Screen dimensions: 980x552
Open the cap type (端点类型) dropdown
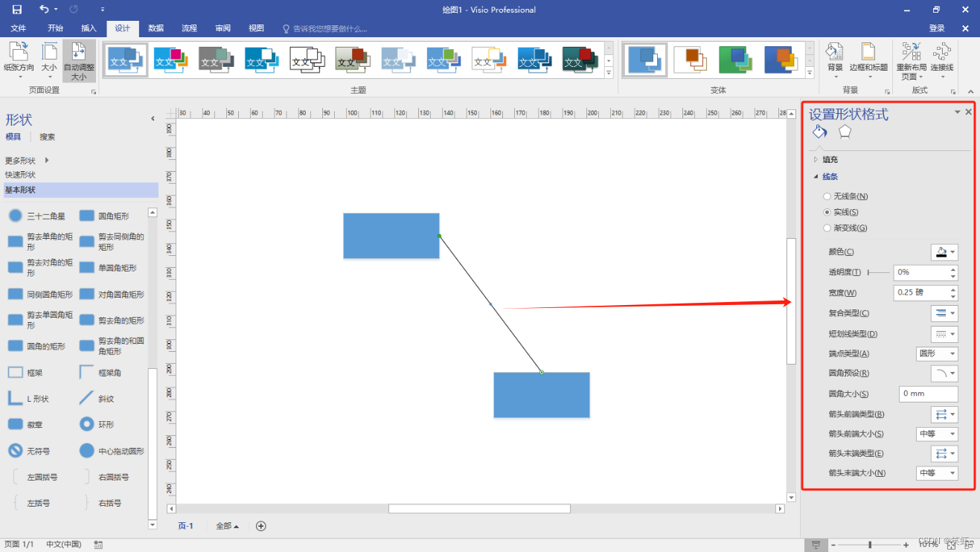click(x=937, y=353)
